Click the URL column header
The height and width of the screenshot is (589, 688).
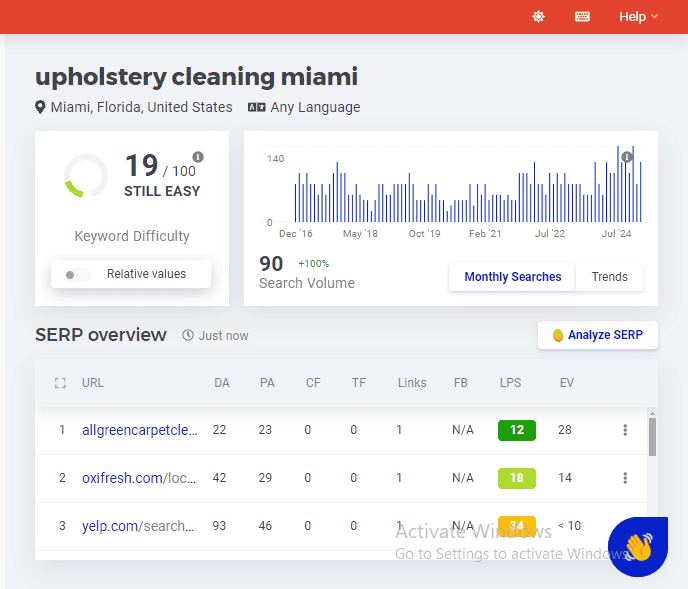93,383
